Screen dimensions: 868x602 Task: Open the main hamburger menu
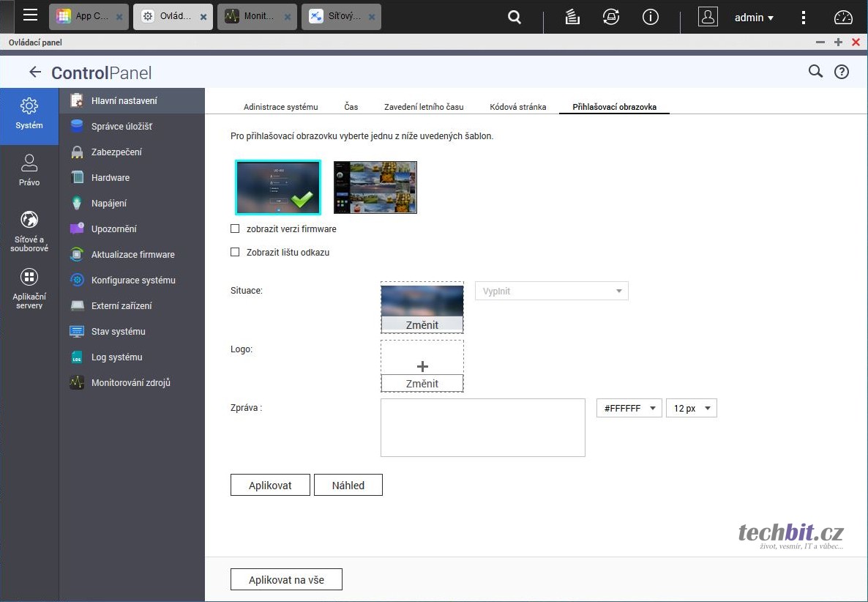click(30, 16)
